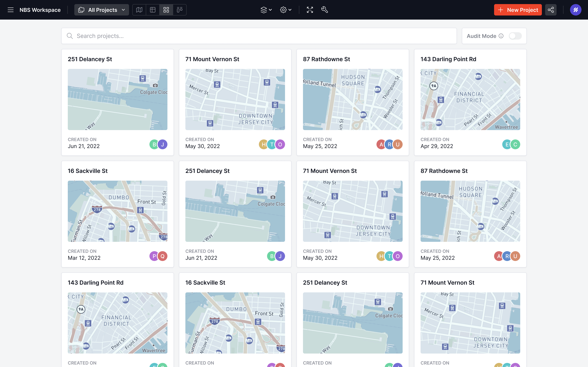Click the fullscreen expand icon
This screenshot has height=367, width=588.
click(310, 10)
